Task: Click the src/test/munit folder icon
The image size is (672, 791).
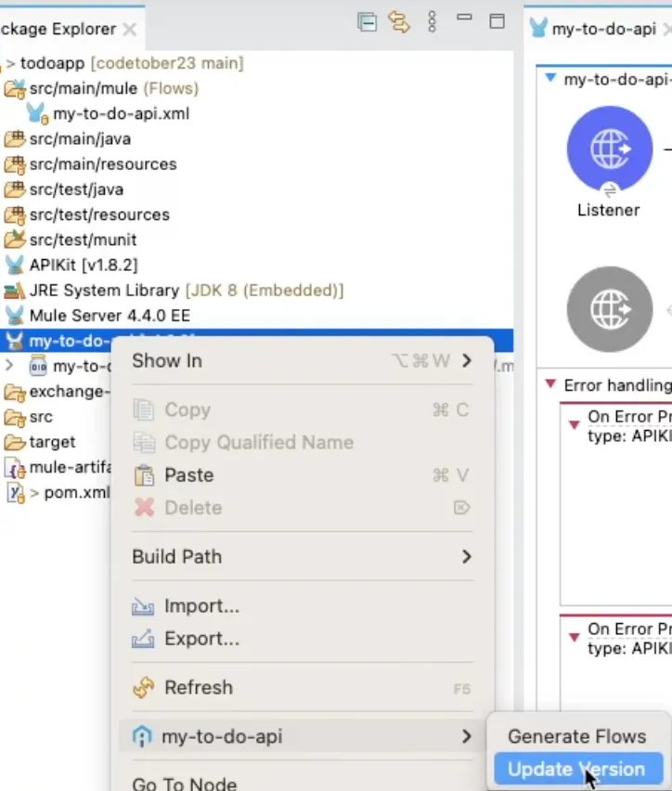Action: click(15, 240)
